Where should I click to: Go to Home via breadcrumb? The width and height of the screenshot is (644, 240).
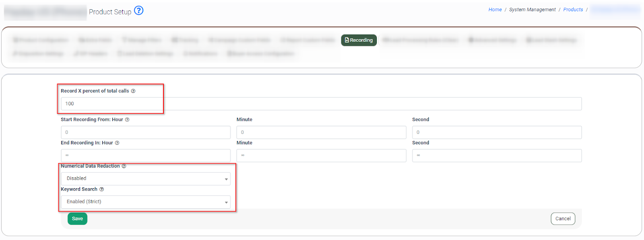coord(495,10)
